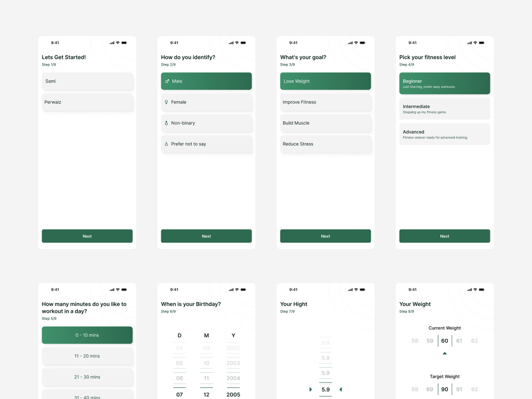The height and width of the screenshot is (399, 532).
Task: Click Next on How do you identify screen
Action: coord(206,236)
